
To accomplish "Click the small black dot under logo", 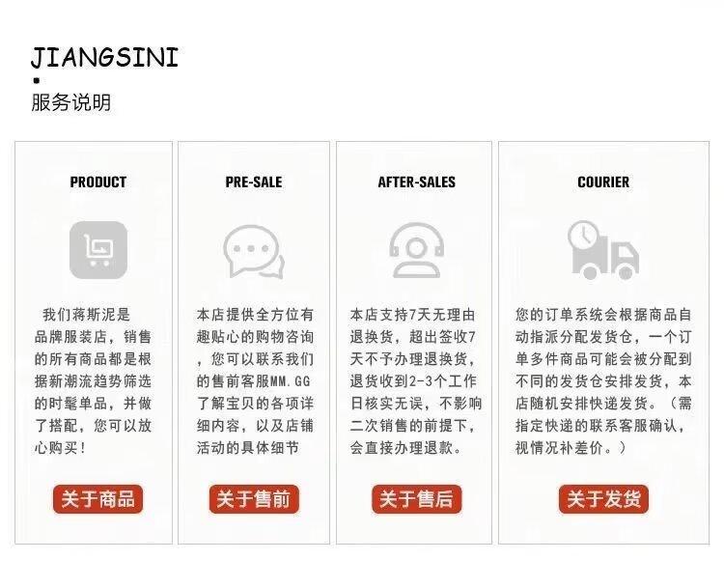I will click(x=37, y=81).
